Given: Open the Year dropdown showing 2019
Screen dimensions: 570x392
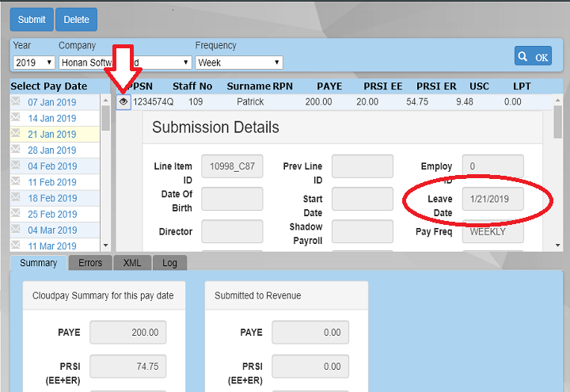Looking at the screenshot, I should pyautogui.click(x=33, y=62).
